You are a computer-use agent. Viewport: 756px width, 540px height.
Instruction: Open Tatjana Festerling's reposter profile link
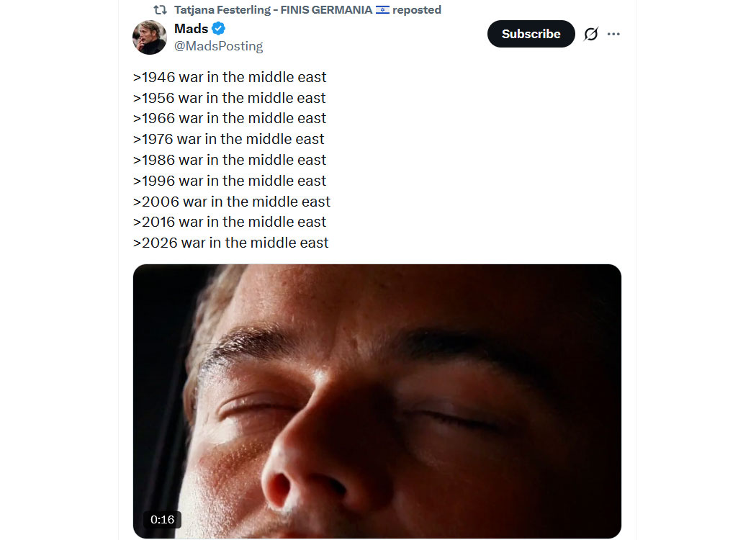273,10
